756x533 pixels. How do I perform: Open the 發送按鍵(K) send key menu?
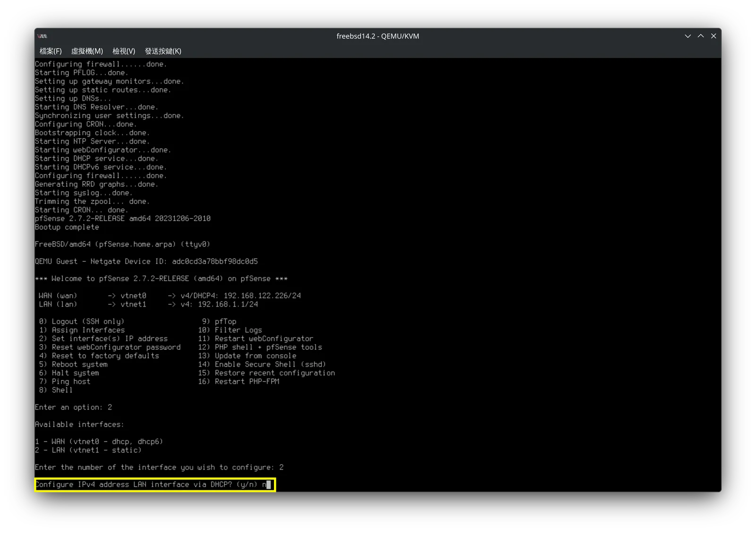163,51
